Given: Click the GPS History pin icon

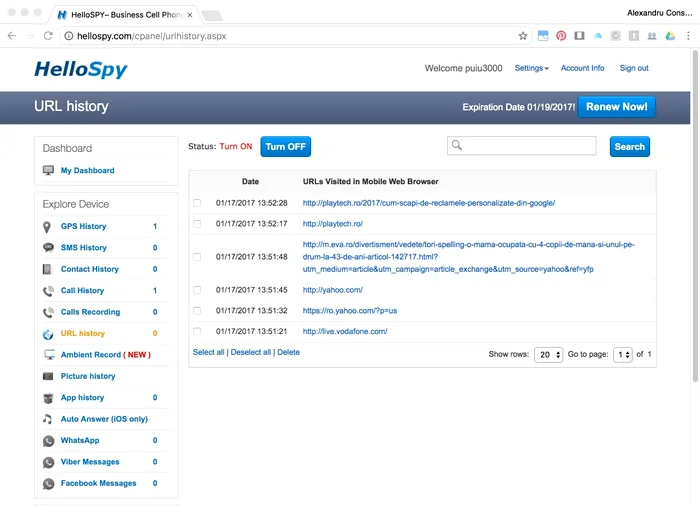Looking at the screenshot, I should (x=47, y=227).
